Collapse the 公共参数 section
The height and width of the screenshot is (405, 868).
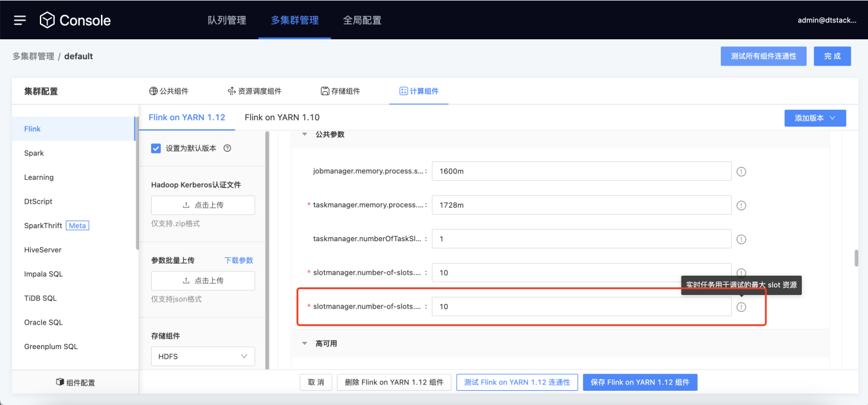click(x=305, y=134)
